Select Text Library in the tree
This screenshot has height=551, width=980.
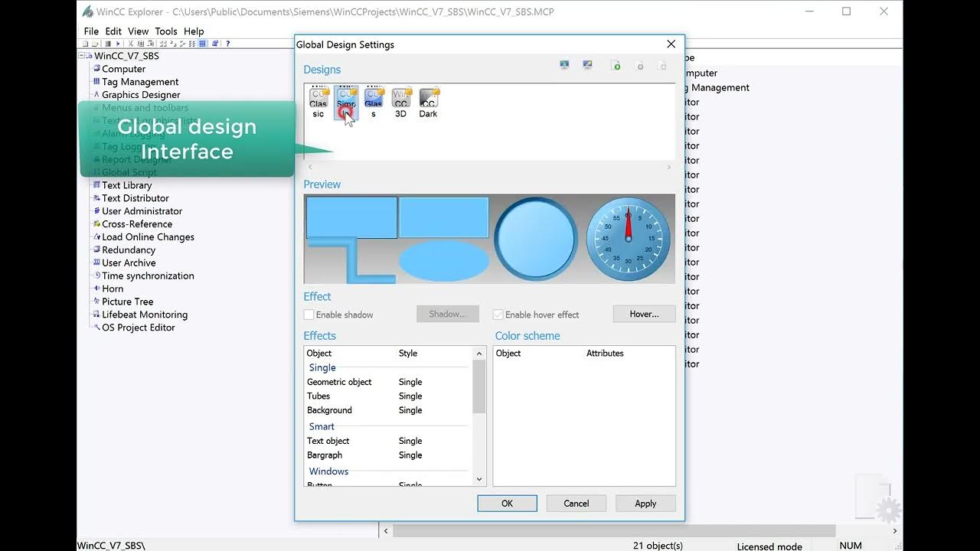[126, 185]
